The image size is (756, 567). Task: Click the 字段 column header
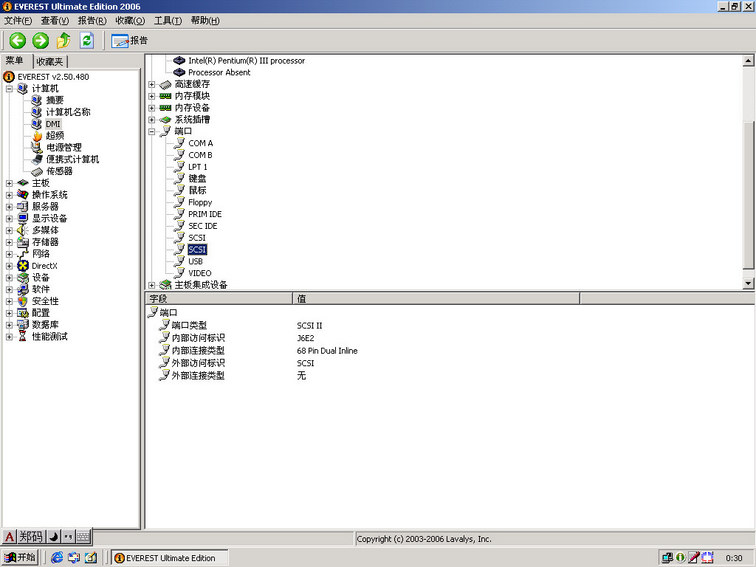tap(219, 298)
